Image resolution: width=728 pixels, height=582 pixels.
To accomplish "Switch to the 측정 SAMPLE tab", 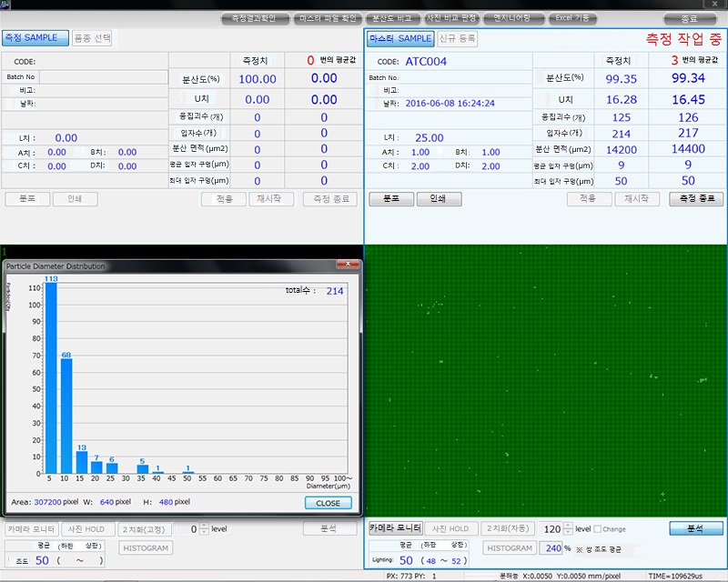I will [x=35, y=38].
